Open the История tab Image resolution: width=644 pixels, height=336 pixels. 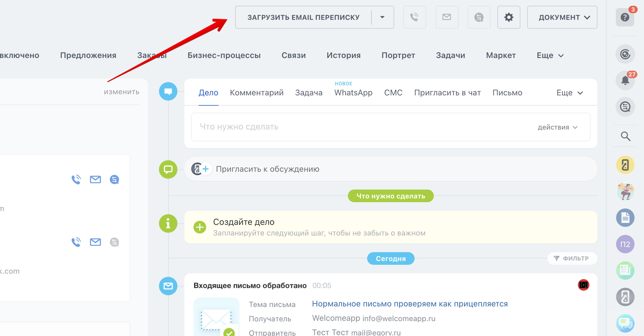click(343, 55)
